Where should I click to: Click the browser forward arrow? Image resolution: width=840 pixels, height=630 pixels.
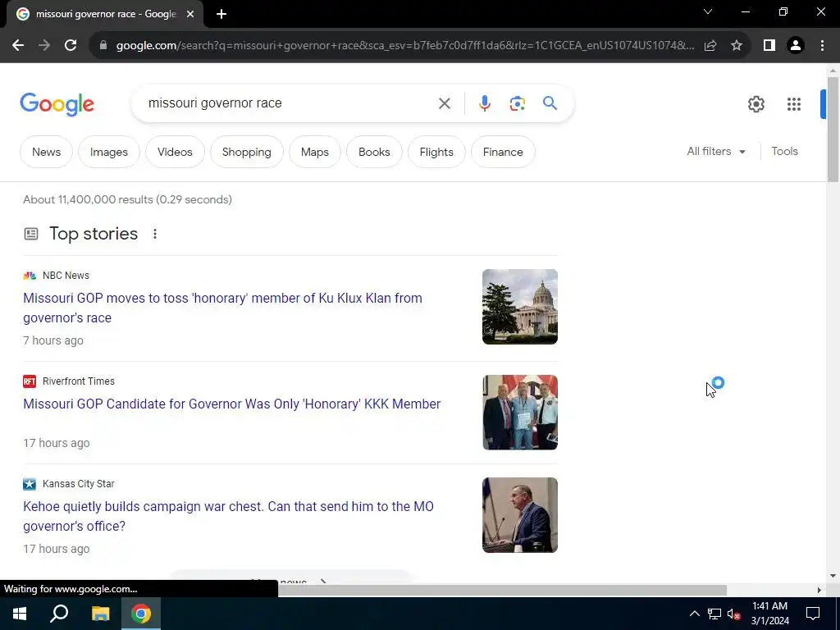tap(44, 46)
